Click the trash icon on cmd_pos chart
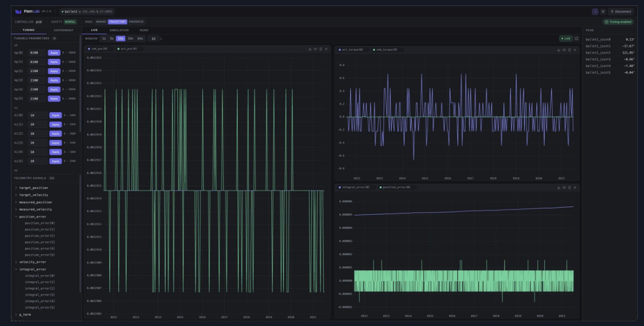This screenshot has height=326, width=644. (x=321, y=49)
